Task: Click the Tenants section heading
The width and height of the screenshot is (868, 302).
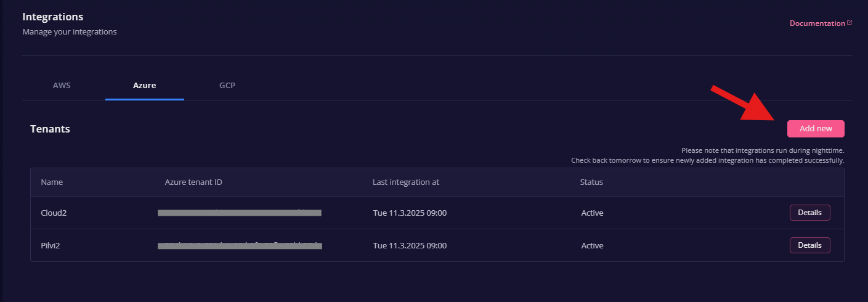Action: coord(50,129)
